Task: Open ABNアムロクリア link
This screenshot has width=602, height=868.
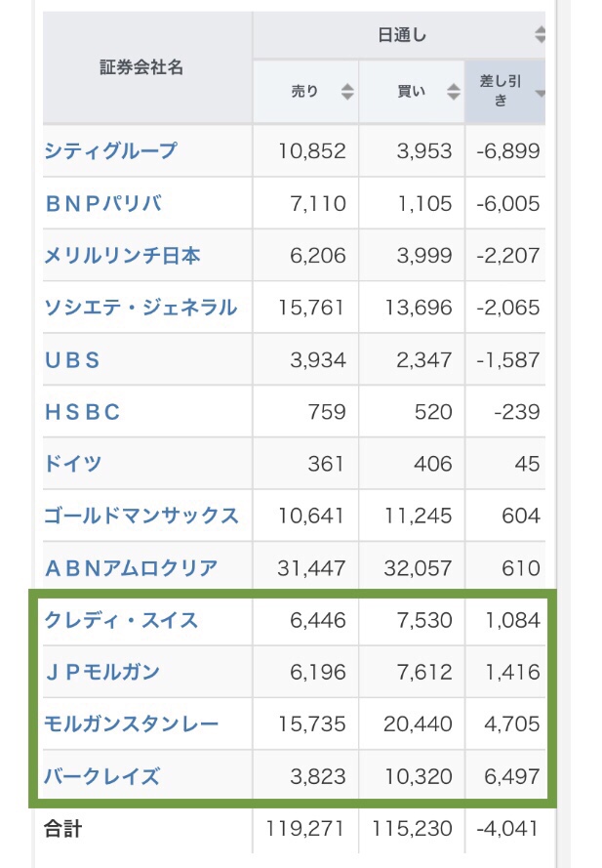Action: click(131, 568)
